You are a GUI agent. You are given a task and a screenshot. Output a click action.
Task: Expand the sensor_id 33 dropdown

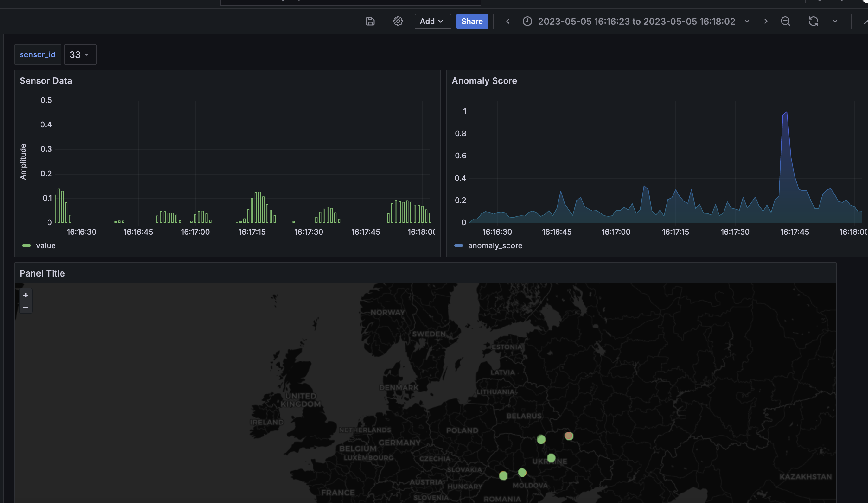[80, 54]
